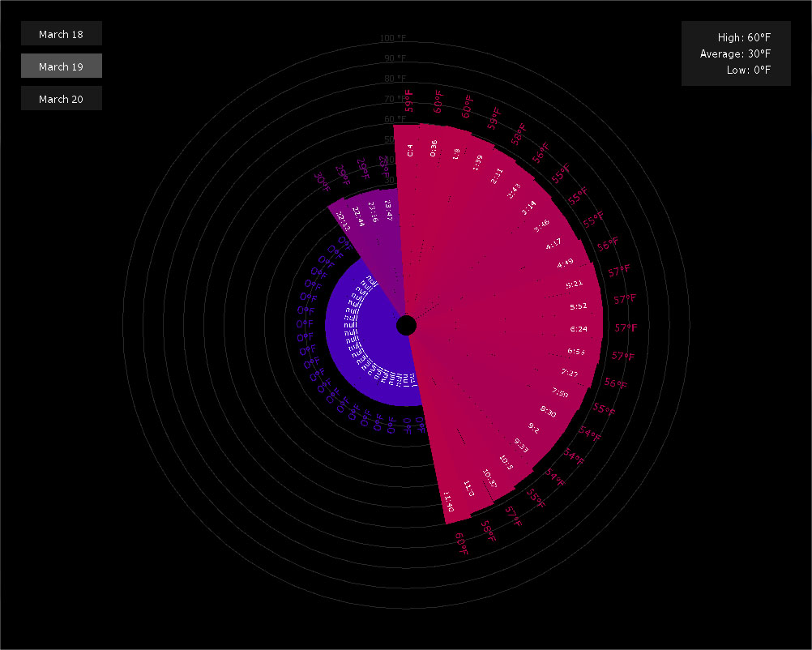Click the purple 30°F label near 22:12
This screenshot has height=650, width=812.
(323, 182)
